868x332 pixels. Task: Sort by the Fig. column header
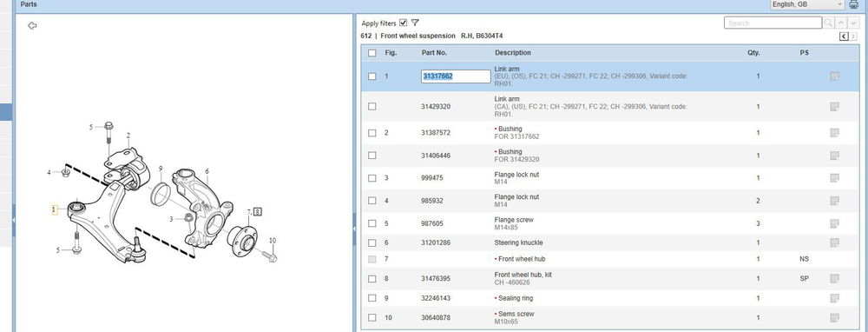(x=391, y=53)
